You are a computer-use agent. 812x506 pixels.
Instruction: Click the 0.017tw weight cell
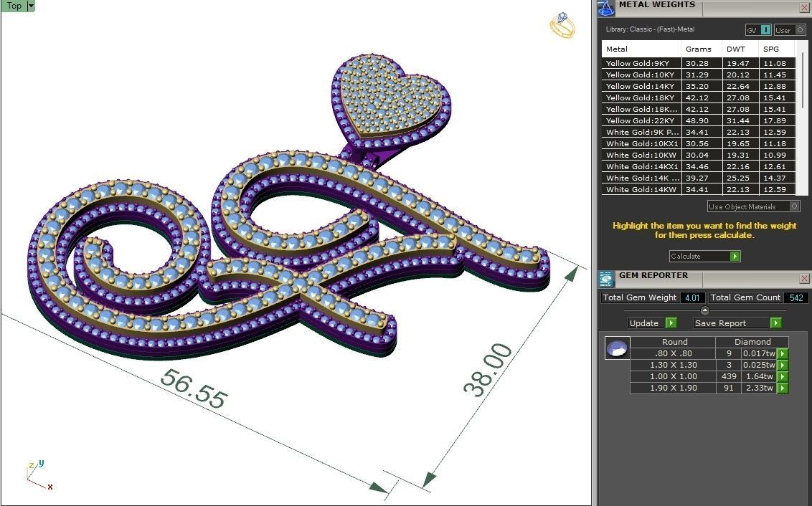pyautogui.click(x=759, y=354)
